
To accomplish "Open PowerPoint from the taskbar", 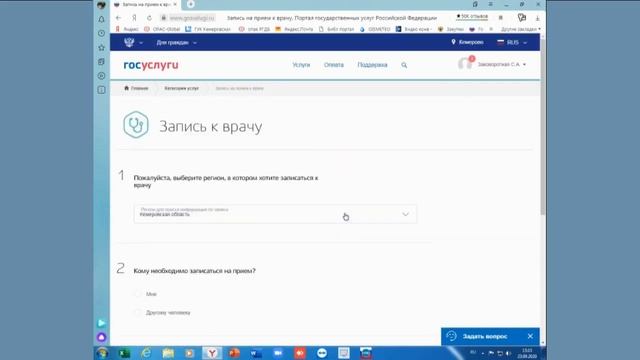I will point(234,353).
